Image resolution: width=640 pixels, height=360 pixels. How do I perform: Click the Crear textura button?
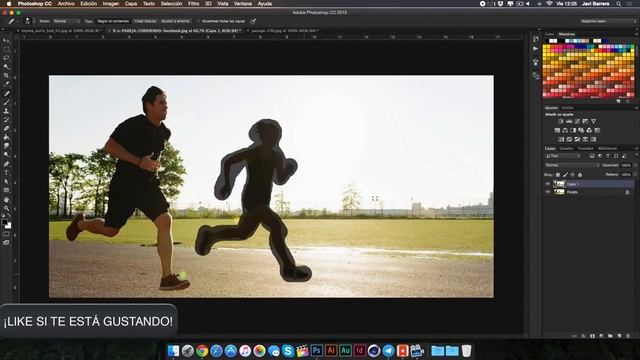point(145,21)
